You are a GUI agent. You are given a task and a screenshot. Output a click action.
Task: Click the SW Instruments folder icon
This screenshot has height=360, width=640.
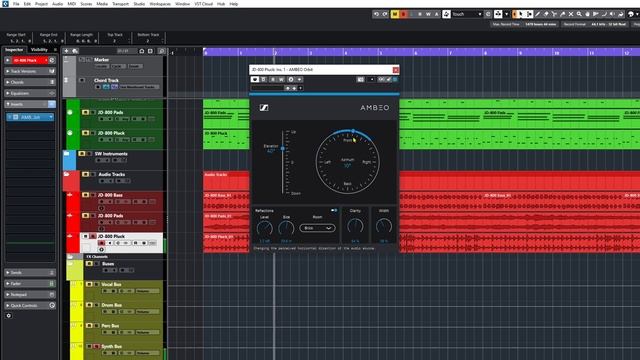[x=67, y=153]
